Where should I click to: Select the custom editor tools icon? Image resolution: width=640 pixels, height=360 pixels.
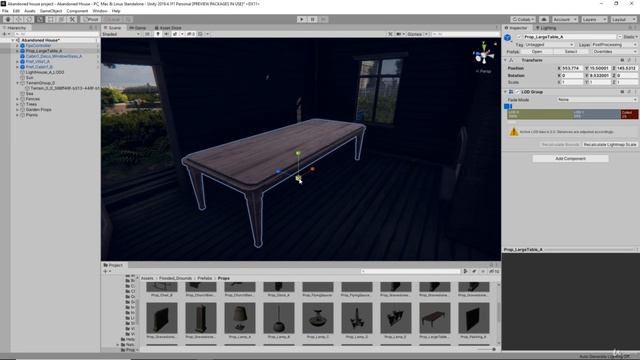point(72,19)
